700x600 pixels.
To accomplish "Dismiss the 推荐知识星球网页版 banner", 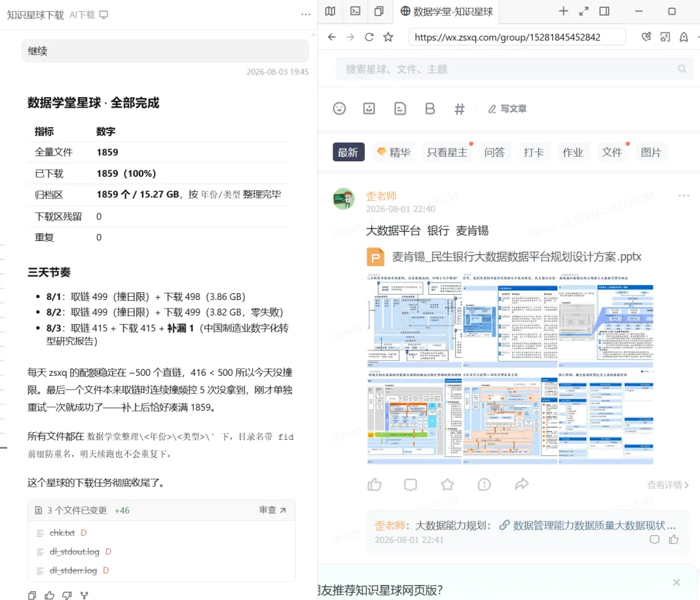I will click(676, 582).
